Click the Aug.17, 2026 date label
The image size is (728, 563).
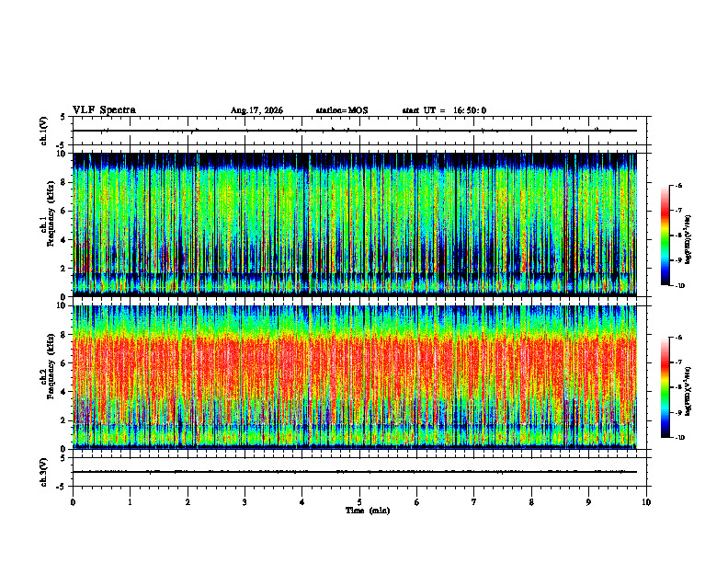pos(256,110)
